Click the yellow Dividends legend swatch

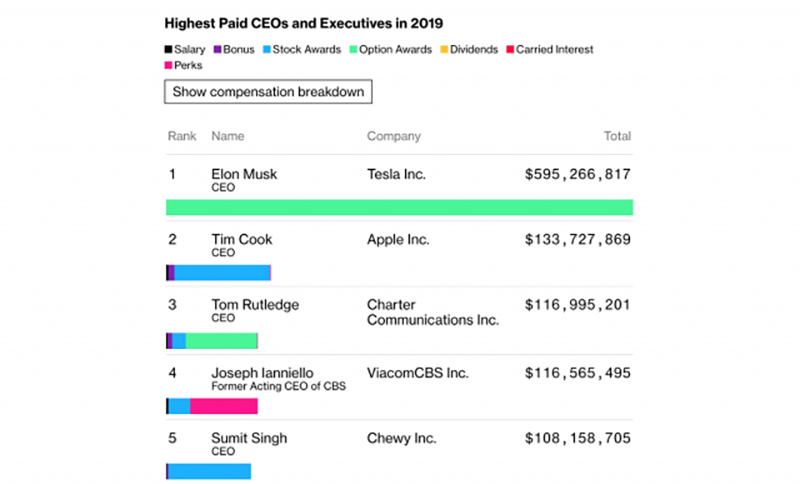tap(445, 50)
